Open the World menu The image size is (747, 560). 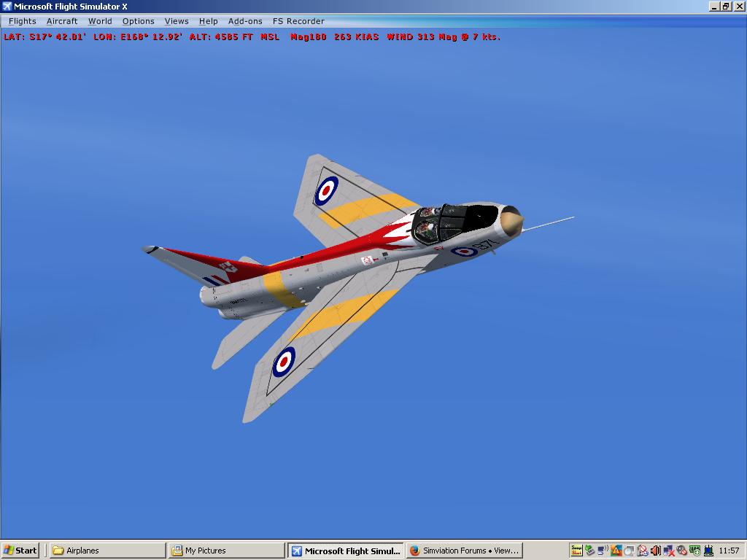[x=100, y=21]
